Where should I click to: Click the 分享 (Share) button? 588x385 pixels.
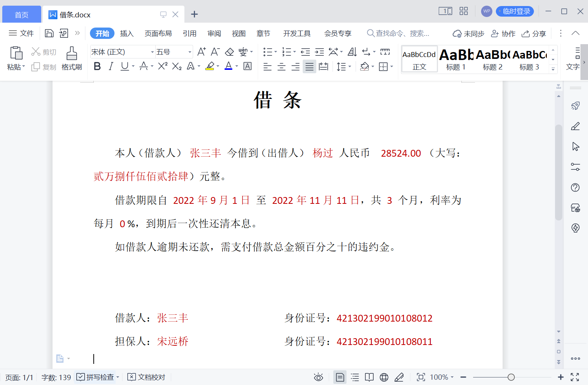(534, 34)
